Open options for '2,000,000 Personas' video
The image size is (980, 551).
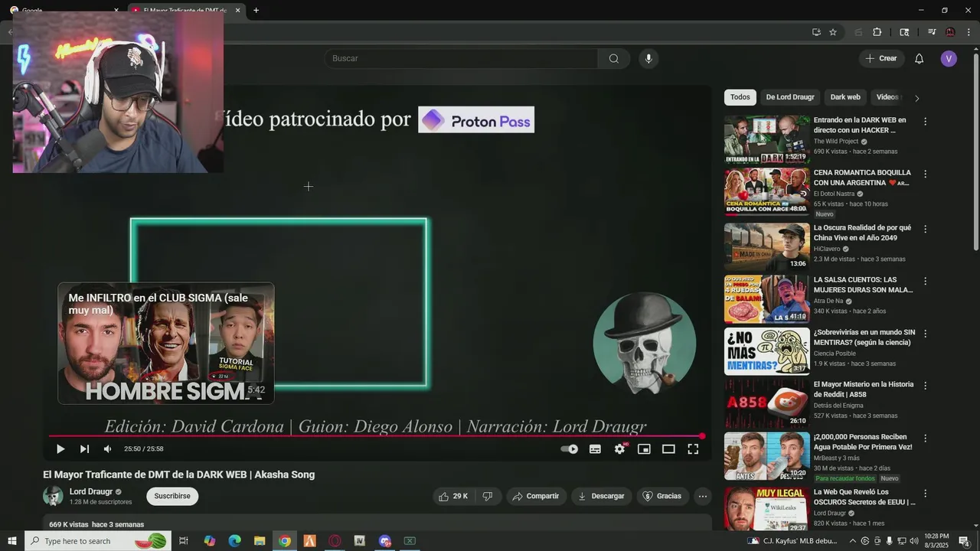pos(925,439)
